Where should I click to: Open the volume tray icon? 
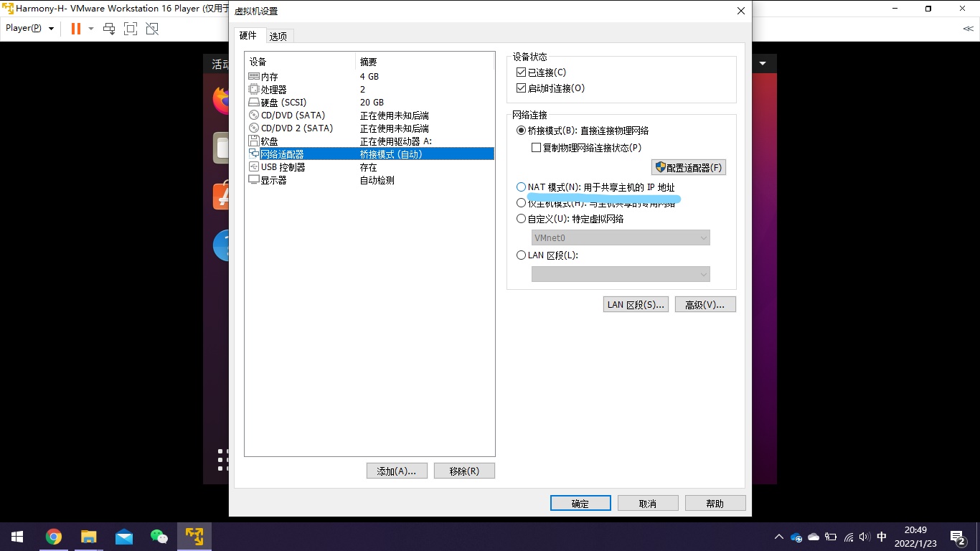click(x=864, y=537)
